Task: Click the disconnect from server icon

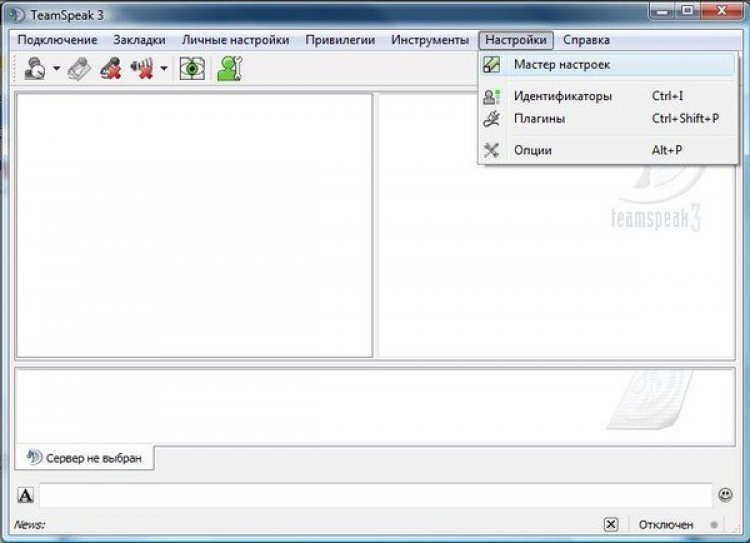Action: pos(79,69)
